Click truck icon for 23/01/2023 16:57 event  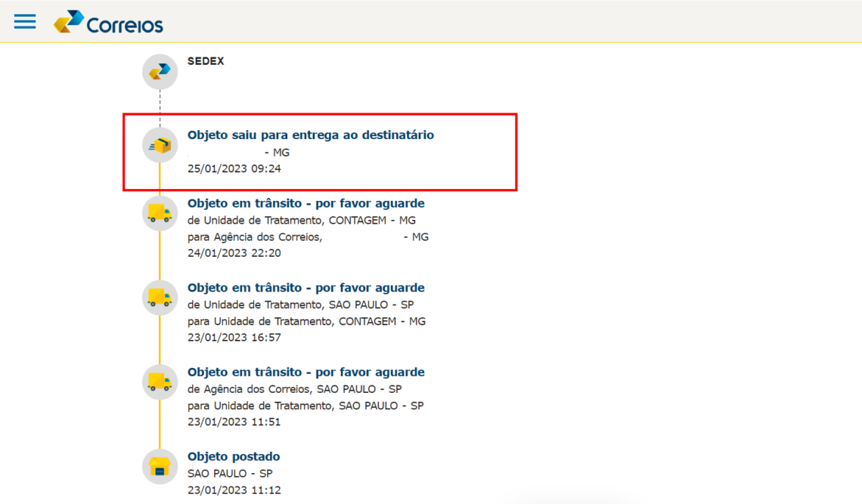click(x=160, y=298)
